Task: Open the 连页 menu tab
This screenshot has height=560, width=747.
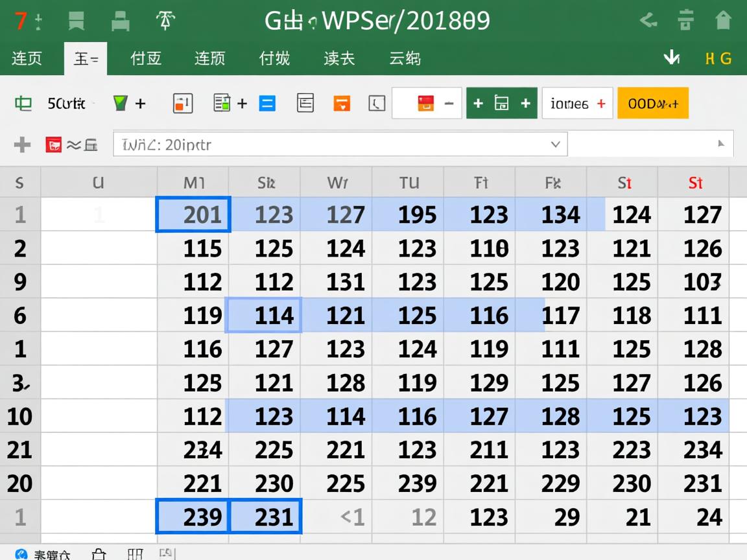Action: (26, 58)
